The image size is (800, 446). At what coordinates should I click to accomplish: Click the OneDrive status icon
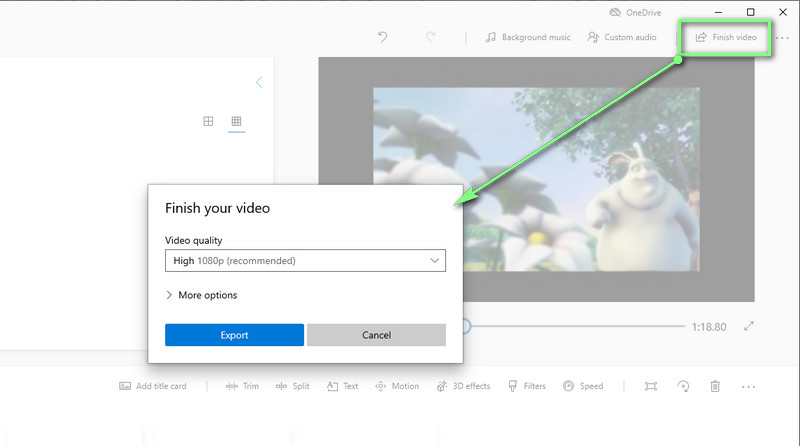pyautogui.click(x=615, y=12)
